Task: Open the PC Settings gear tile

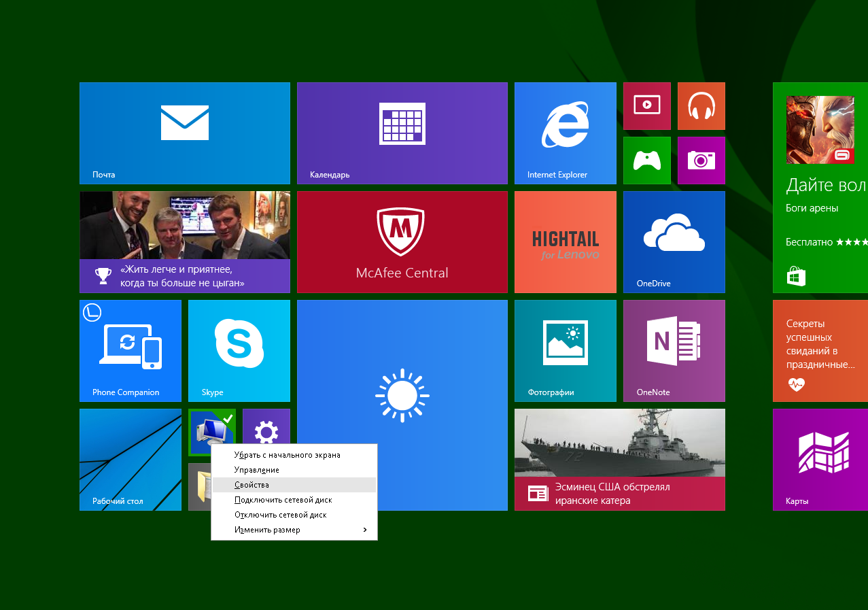Action: [266, 426]
